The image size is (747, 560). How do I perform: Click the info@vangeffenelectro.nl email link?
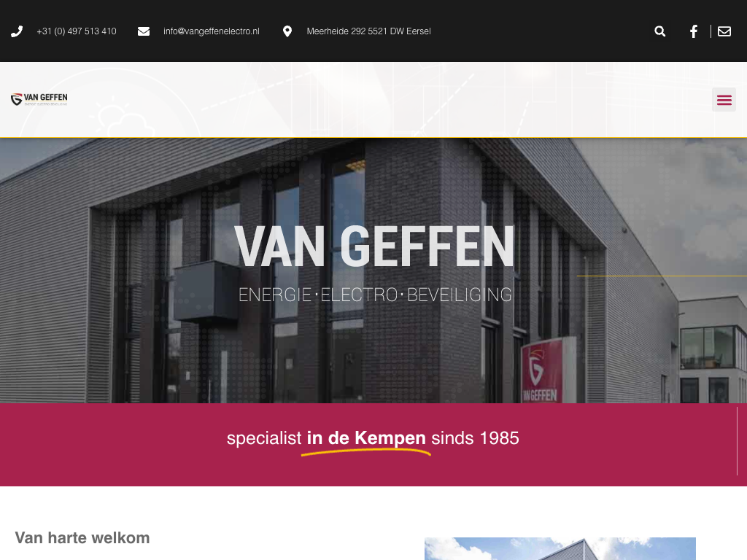(x=211, y=31)
